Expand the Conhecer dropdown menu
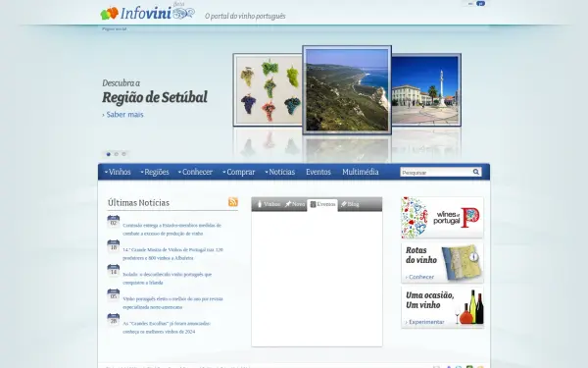Image resolution: width=588 pixels, height=368 pixels. (x=195, y=172)
